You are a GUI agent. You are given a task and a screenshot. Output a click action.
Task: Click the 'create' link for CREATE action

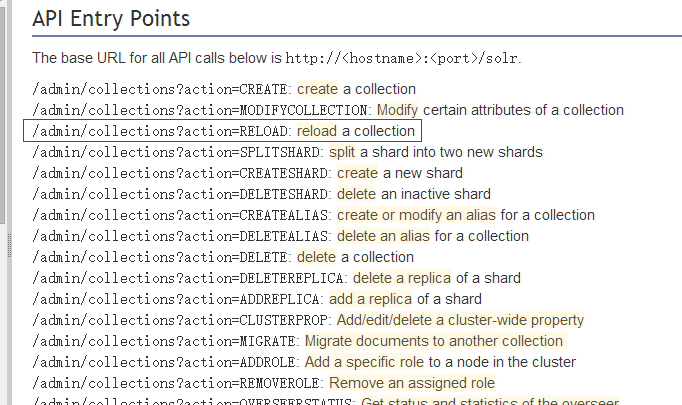pyautogui.click(x=317, y=89)
